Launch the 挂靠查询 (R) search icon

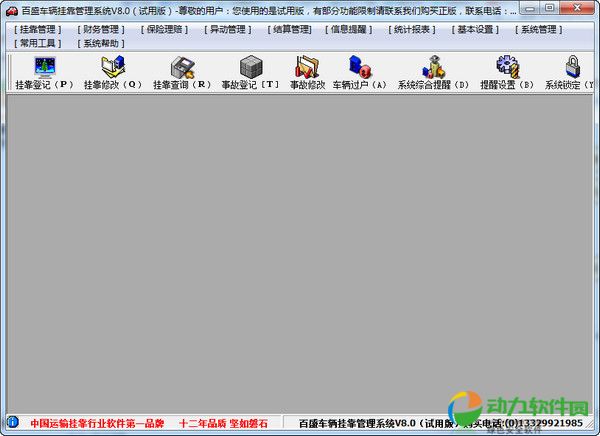click(x=181, y=68)
